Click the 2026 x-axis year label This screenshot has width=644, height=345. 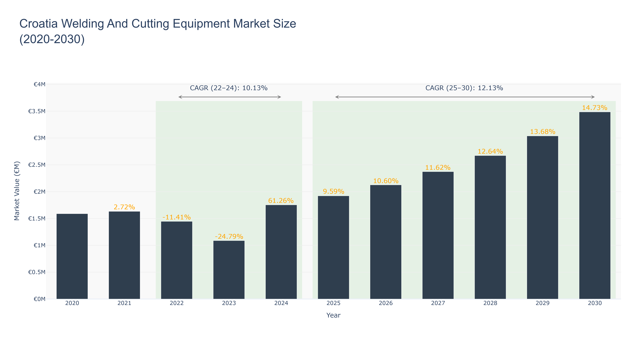[x=385, y=303]
